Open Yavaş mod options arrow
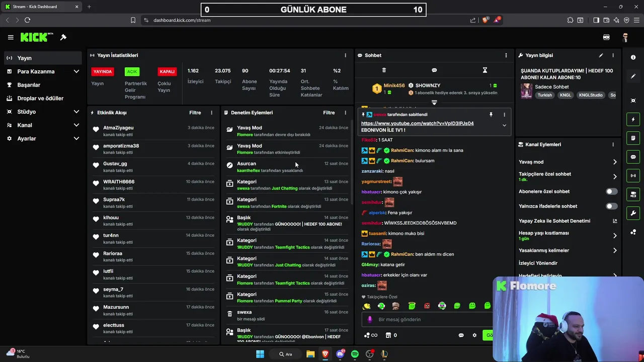 pyautogui.click(x=614, y=162)
